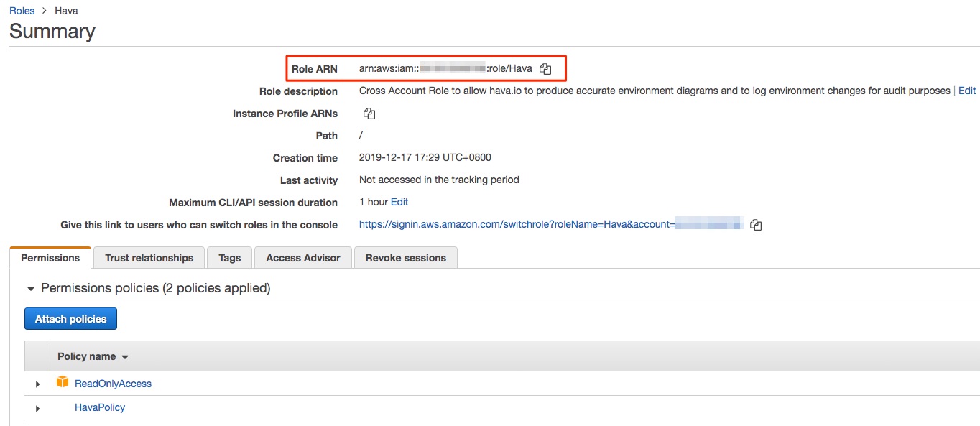Go to the Revoke sessions tab
The image size is (980, 426).
tap(406, 258)
